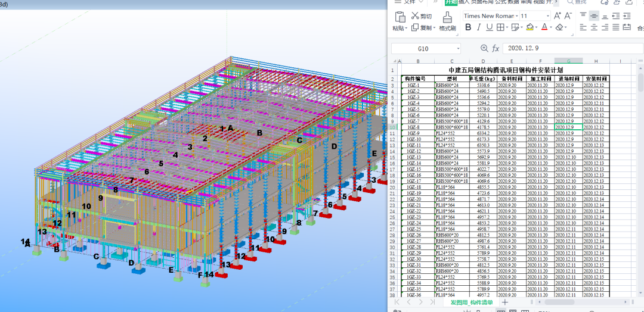Open the Paste (粘贴) dropdown arrow

406,29
